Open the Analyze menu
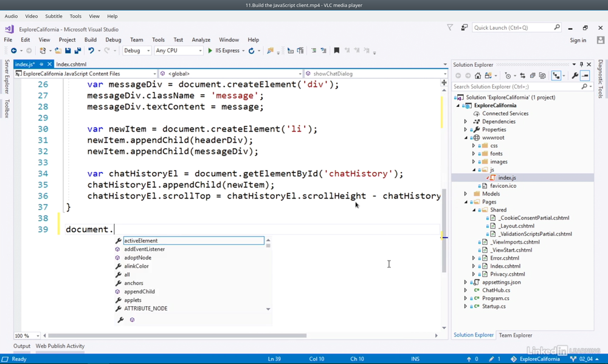 [201, 39]
